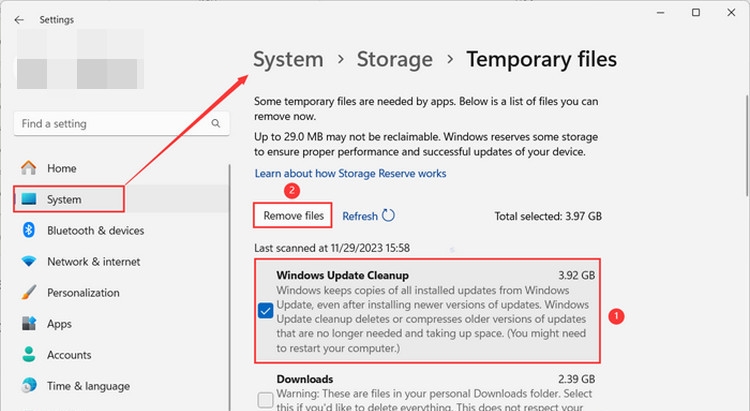Click the Find a setting search box

(121, 123)
